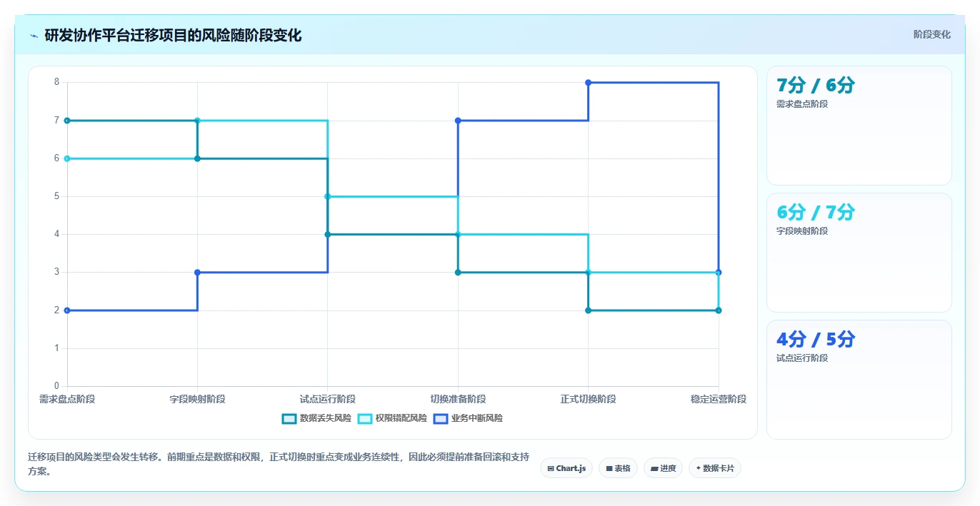Click the dark teal point at 7 for 需求盘点阶段
The width and height of the screenshot is (980, 506).
coord(67,121)
